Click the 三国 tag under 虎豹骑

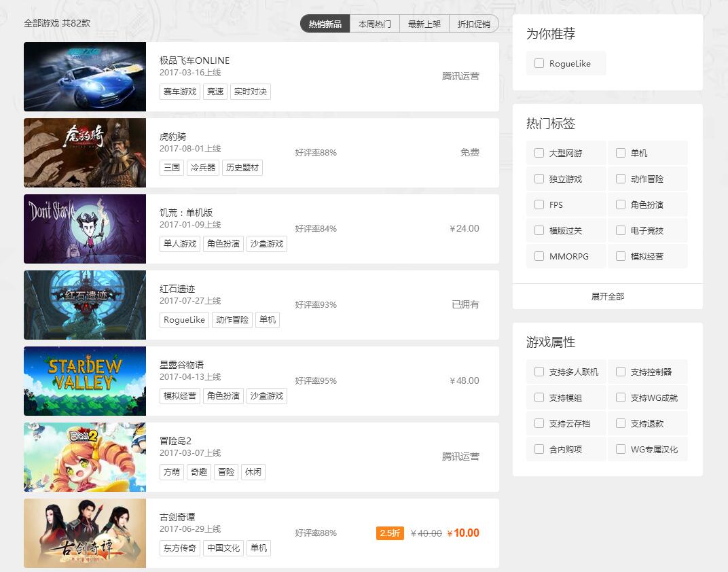171,168
